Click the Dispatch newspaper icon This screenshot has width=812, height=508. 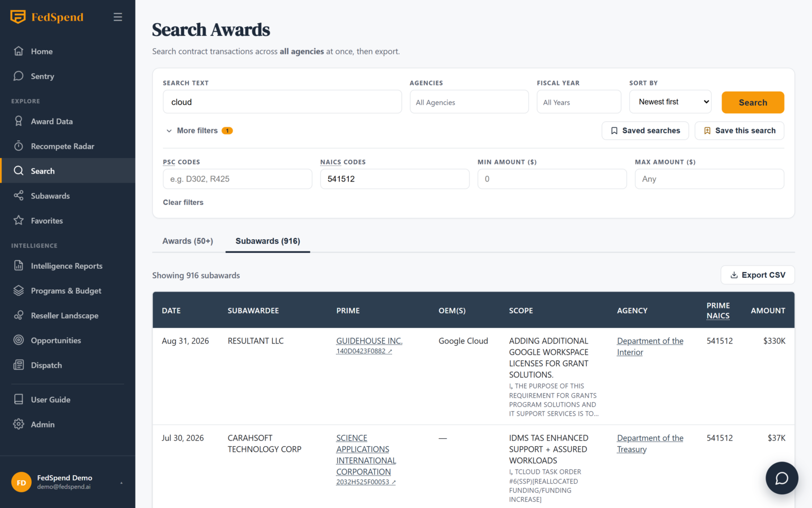pos(19,365)
